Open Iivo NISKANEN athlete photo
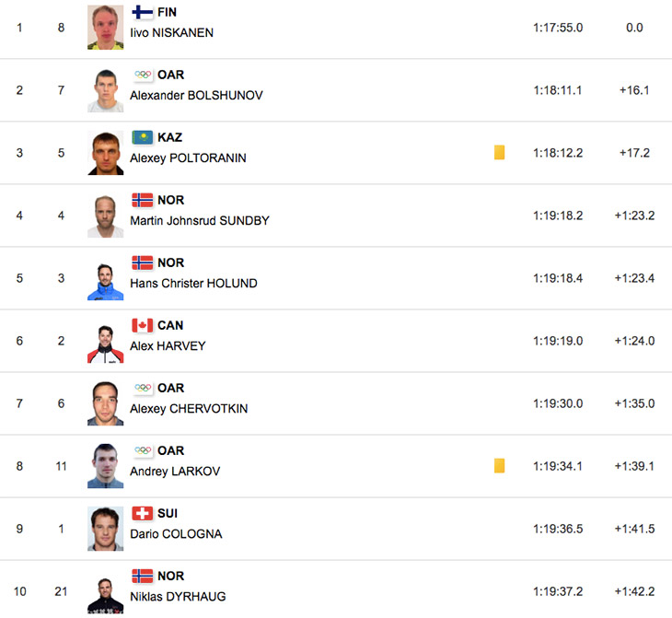This screenshot has width=672, height=618. click(x=106, y=28)
